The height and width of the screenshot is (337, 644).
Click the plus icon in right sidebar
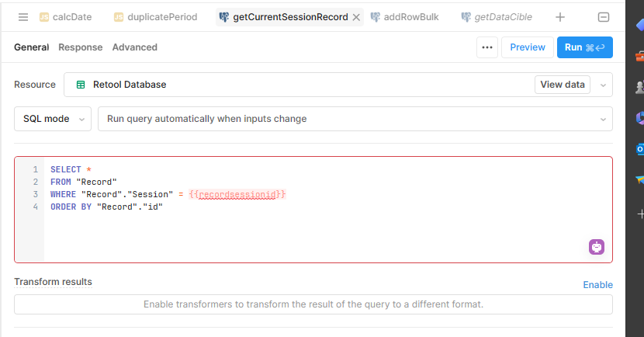click(640, 214)
